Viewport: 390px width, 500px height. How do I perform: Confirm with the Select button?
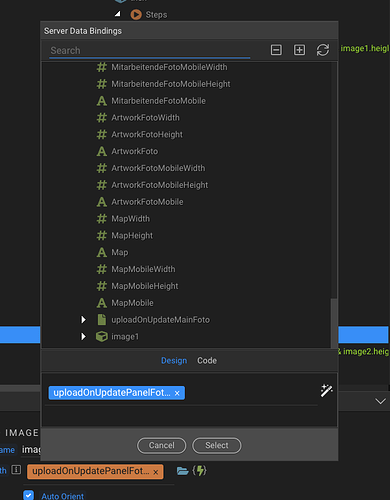tap(217, 445)
